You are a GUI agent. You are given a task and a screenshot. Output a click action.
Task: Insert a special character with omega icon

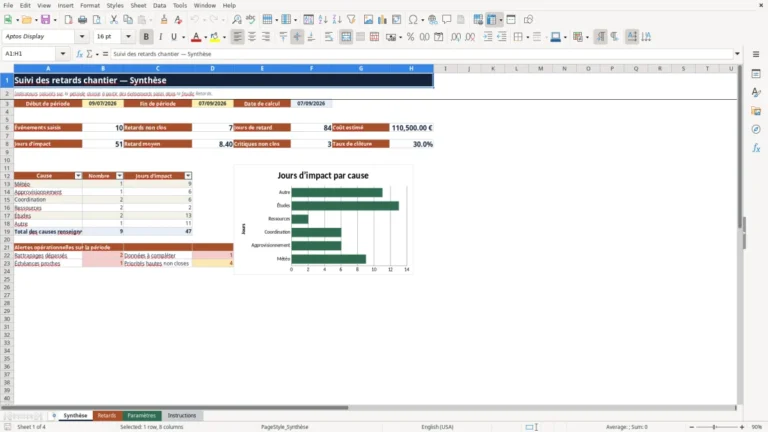point(413,20)
